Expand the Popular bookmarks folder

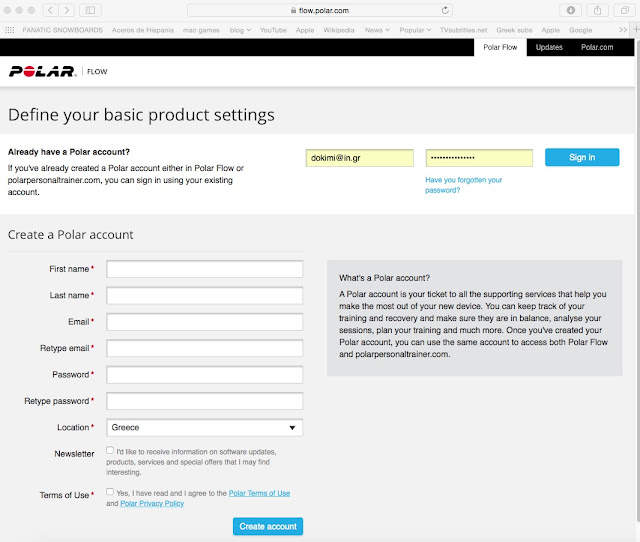tap(415, 30)
